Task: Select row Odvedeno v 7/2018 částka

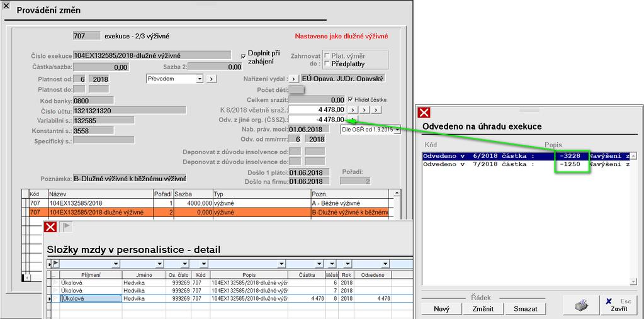Action: click(526, 164)
